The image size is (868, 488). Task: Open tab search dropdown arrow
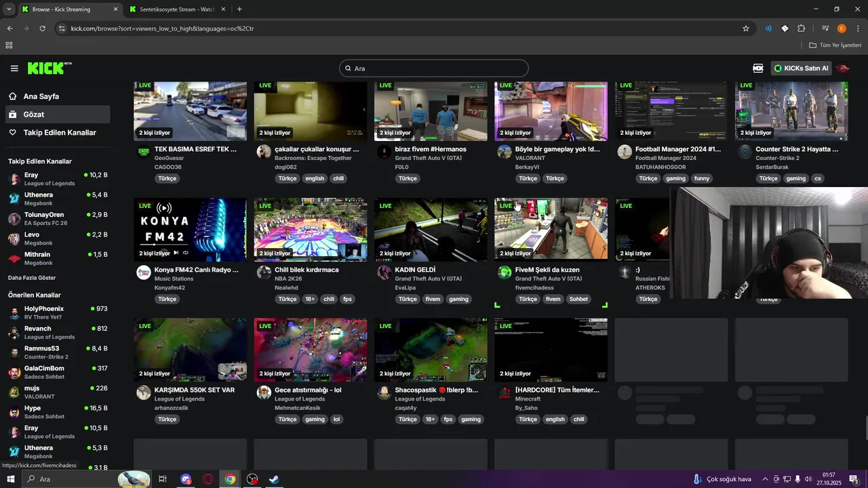[x=8, y=9]
